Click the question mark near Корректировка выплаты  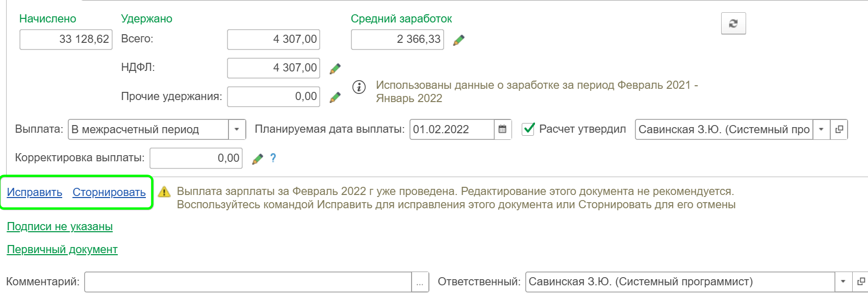[274, 158]
